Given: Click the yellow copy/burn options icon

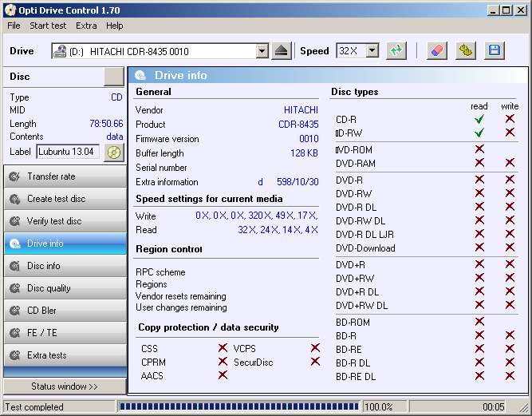Looking at the screenshot, I should click(466, 51).
